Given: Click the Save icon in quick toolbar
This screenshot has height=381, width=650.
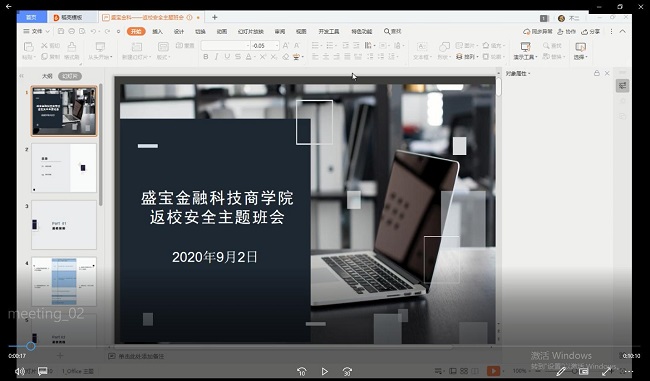Looking at the screenshot, I should (61, 32).
